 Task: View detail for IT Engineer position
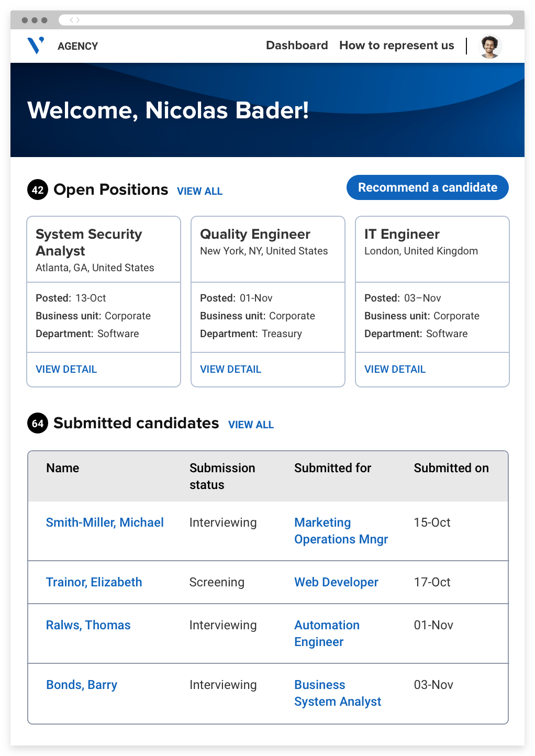point(395,369)
